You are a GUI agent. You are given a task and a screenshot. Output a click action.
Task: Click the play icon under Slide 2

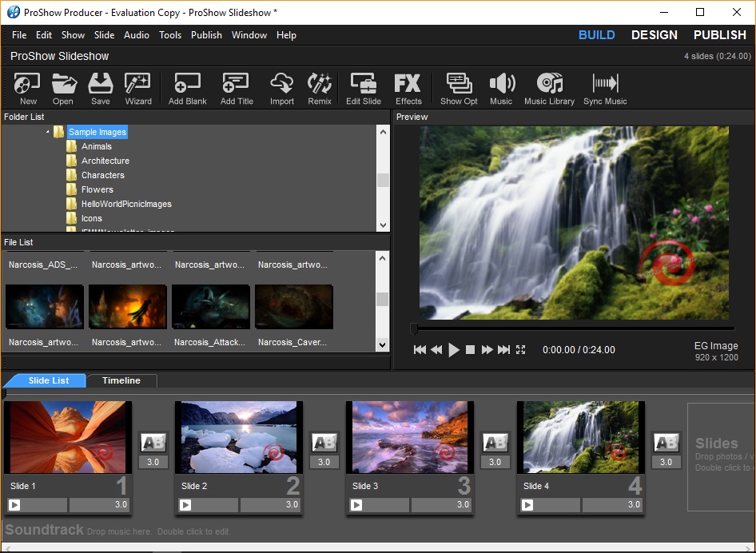click(185, 505)
